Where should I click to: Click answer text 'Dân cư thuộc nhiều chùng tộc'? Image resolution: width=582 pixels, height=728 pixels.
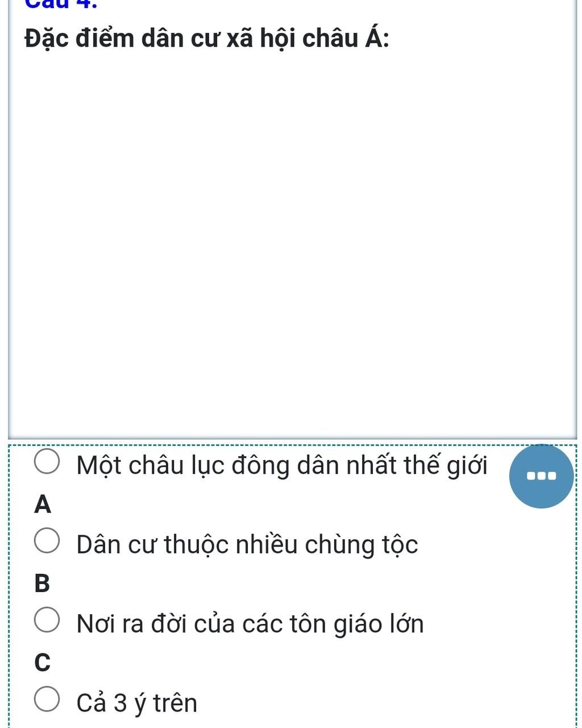coord(247,545)
